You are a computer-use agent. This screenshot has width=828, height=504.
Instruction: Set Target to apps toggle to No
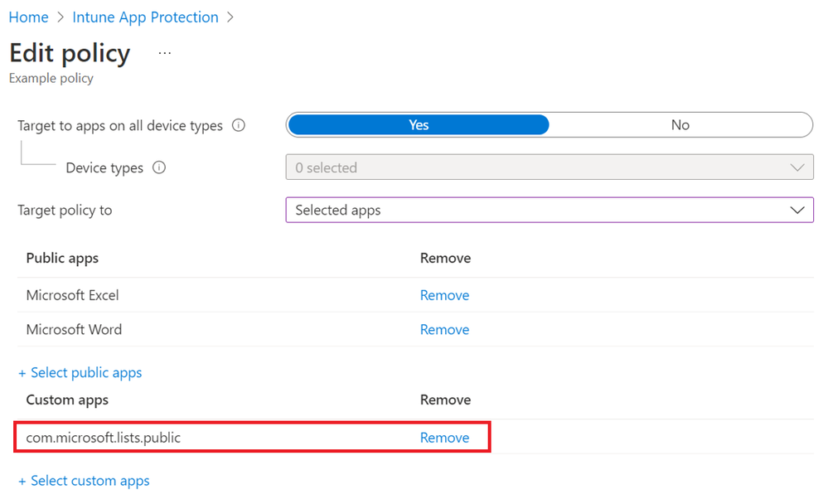pyautogui.click(x=680, y=125)
